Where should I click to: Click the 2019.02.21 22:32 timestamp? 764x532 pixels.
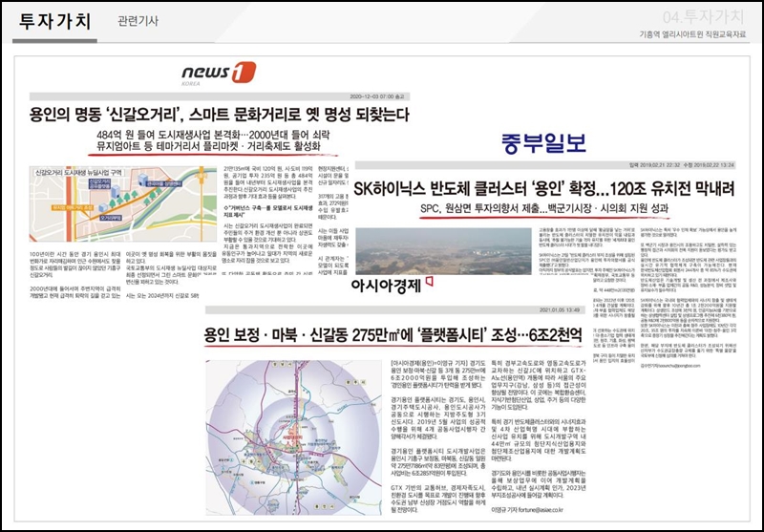coord(654,164)
